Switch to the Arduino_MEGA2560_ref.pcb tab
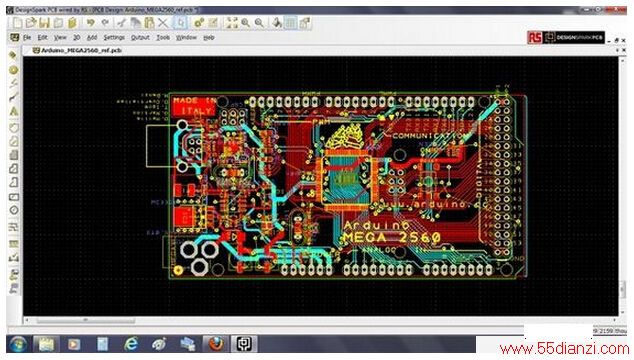The width and height of the screenshot is (634, 360). pos(77,51)
